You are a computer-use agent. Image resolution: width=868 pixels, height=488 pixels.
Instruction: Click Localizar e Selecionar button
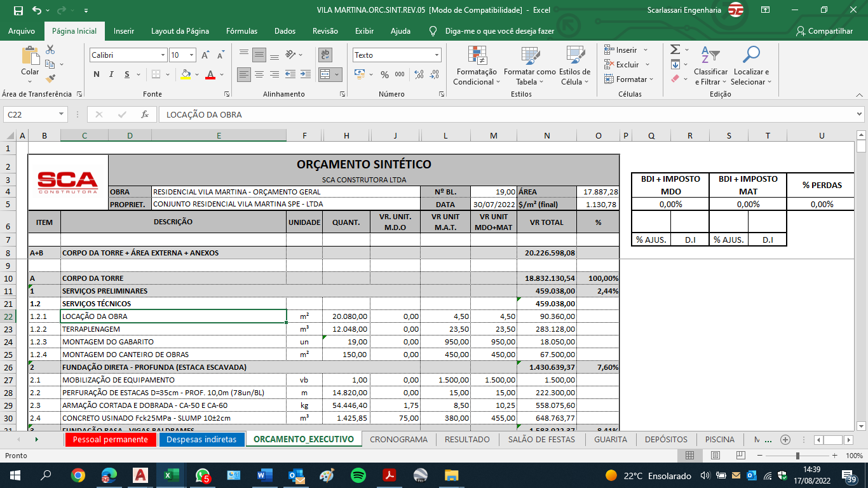tap(751, 66)
